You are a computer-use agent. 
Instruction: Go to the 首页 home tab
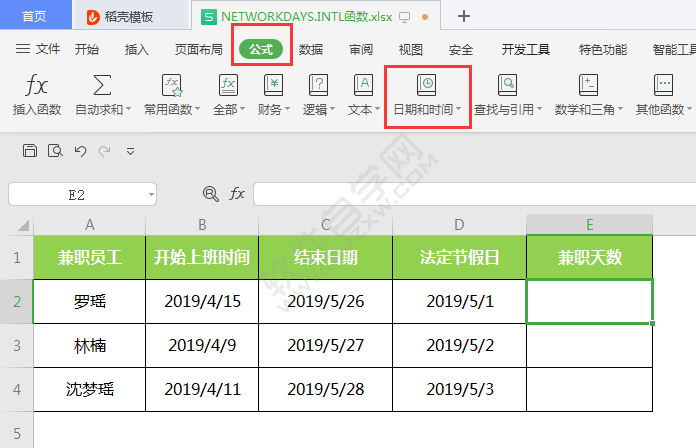coord(35,16)
